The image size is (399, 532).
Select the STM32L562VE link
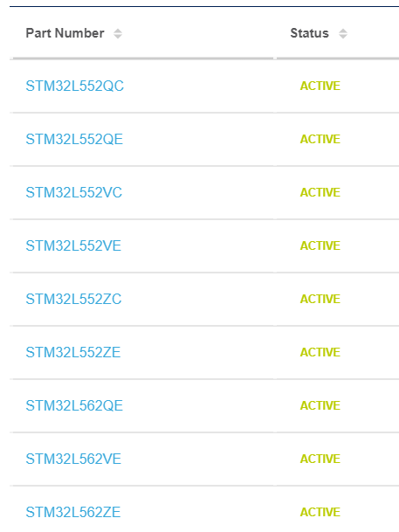(73, 459)
